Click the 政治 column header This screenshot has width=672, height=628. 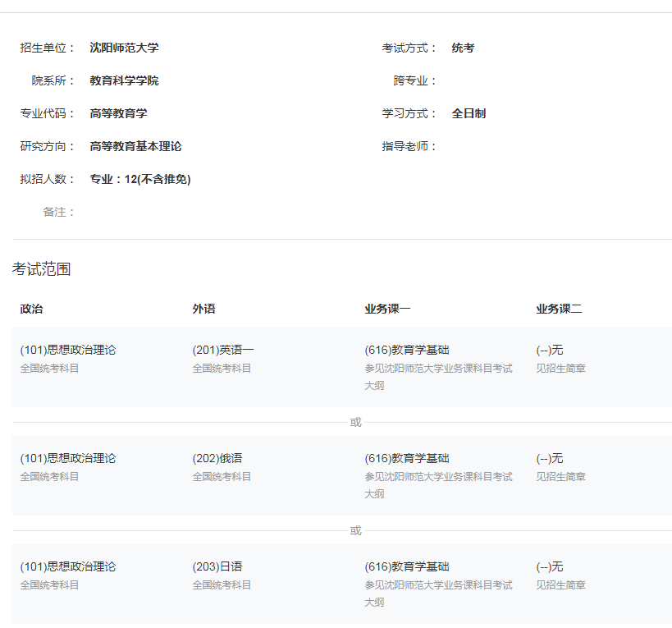(31, 309)
